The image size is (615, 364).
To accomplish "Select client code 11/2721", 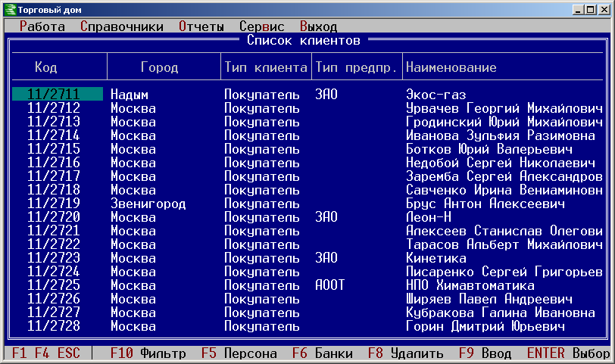I will [x=54, y=230].
